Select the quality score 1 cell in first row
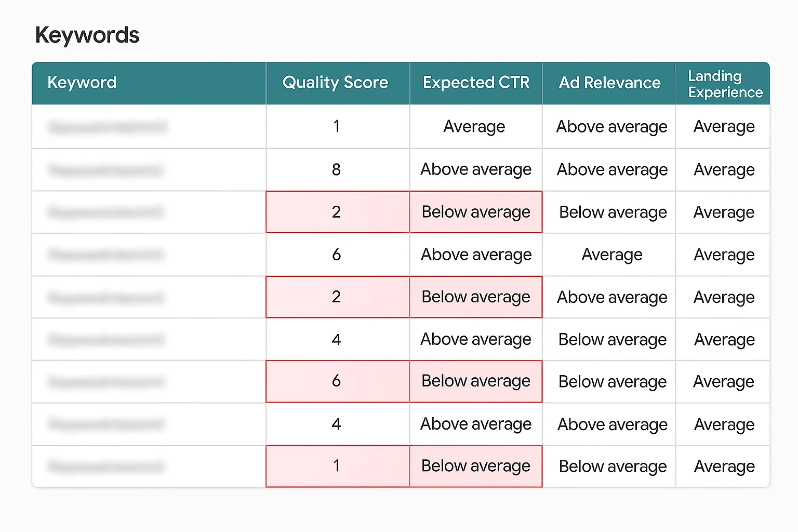 click(337, 126)
